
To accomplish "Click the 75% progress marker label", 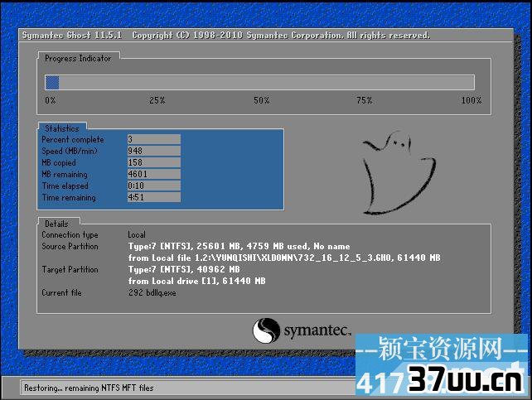I will point(365,100).
